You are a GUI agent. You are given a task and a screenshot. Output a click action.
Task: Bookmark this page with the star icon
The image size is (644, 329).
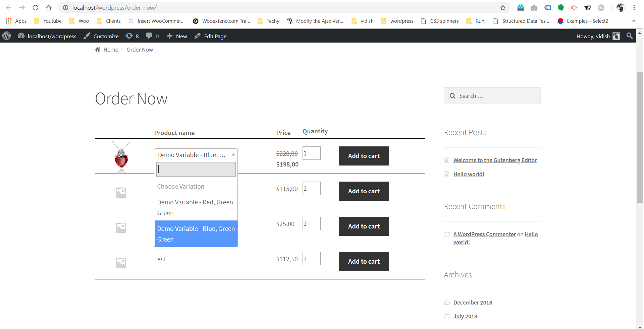pyautogui.click(x=502, y=8)
